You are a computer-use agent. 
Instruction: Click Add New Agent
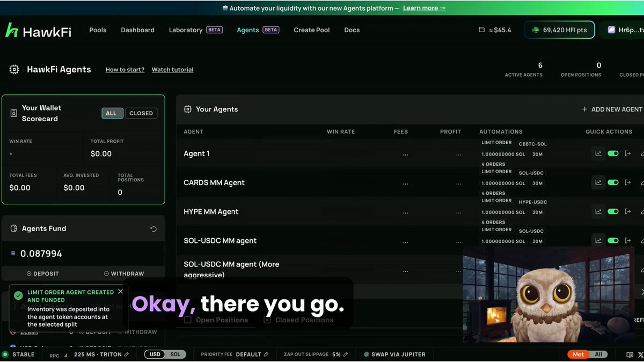612,109
